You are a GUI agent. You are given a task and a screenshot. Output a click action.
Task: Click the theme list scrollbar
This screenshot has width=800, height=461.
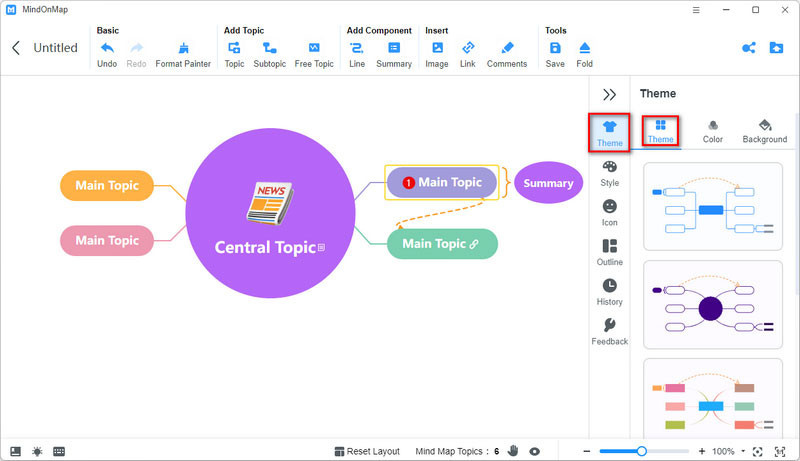[x=796, y=204]
